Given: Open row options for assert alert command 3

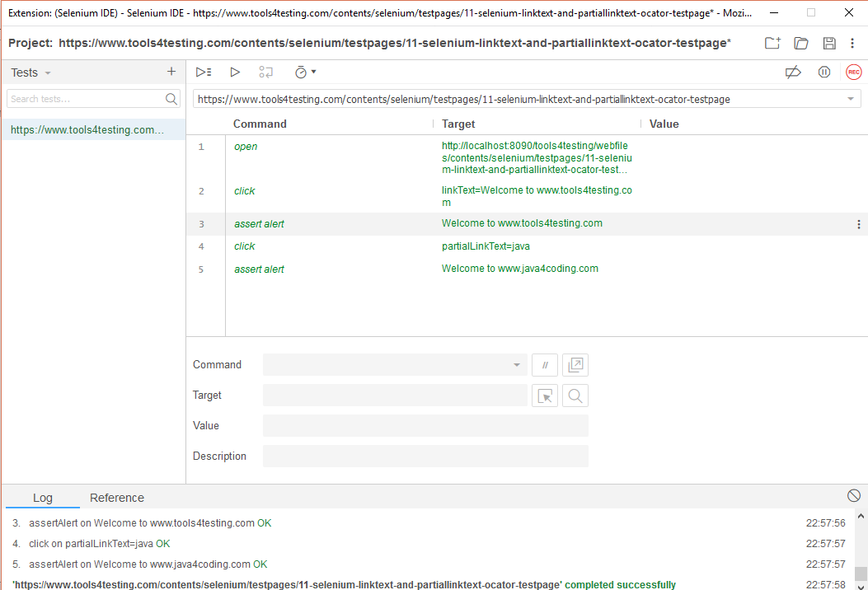Looking at the screenshot, I should [859, 224].
